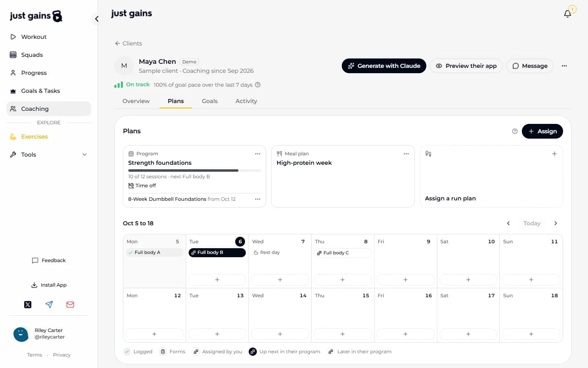588x368 pixels.
Task: Expand the Tools menu in the sidebar
Action: 49,155
